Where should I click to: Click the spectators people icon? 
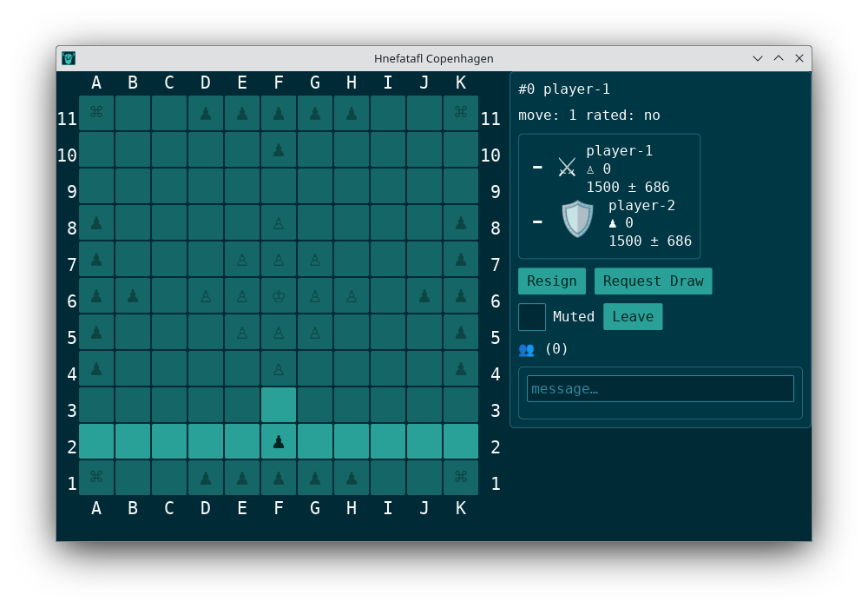pyautogui.click(x=527, y=350)
